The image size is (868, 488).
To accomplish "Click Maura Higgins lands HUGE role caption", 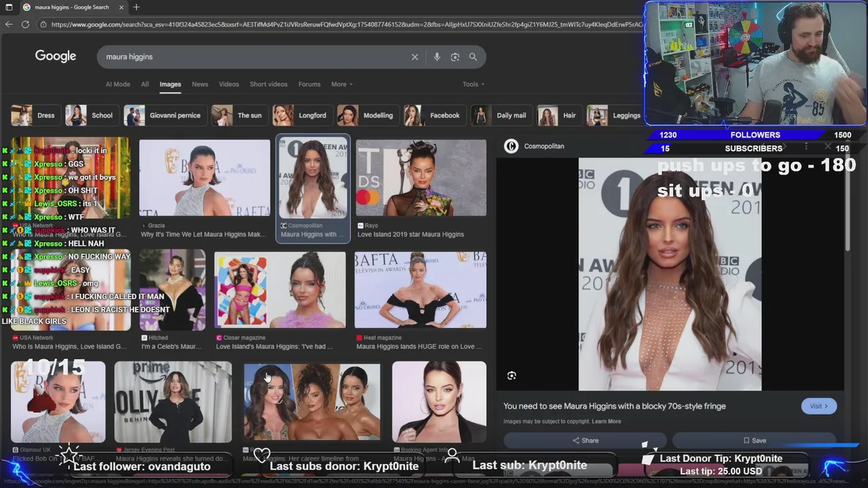I will (x=419, y=346).
